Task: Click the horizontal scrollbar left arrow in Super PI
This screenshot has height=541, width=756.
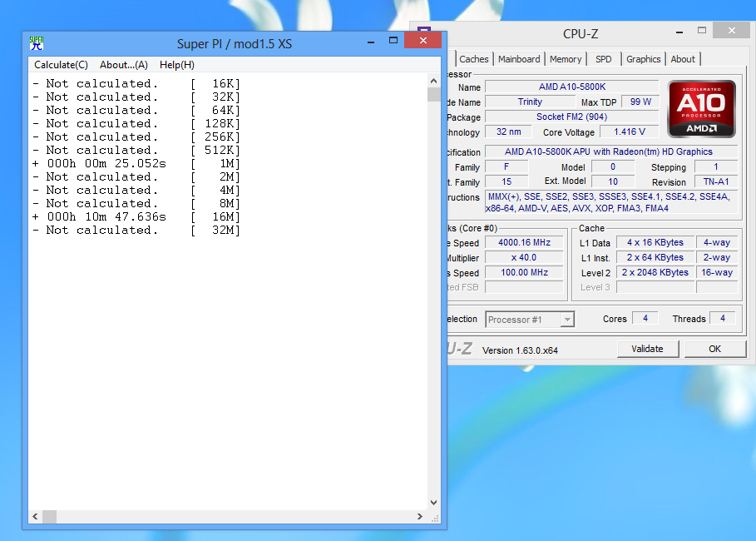Action: 35,516
